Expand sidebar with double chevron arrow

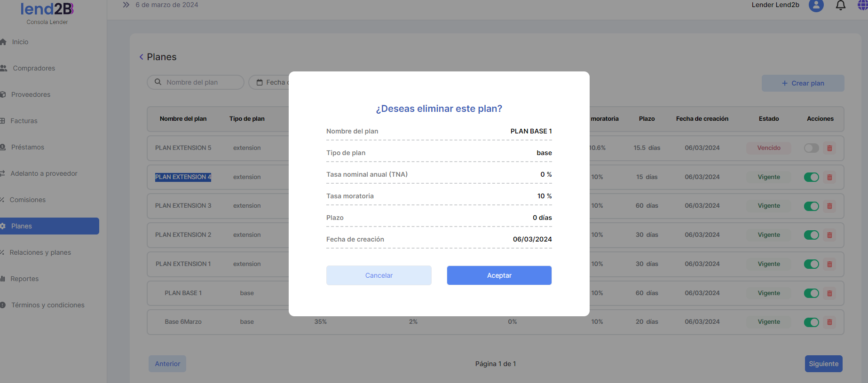126,5
